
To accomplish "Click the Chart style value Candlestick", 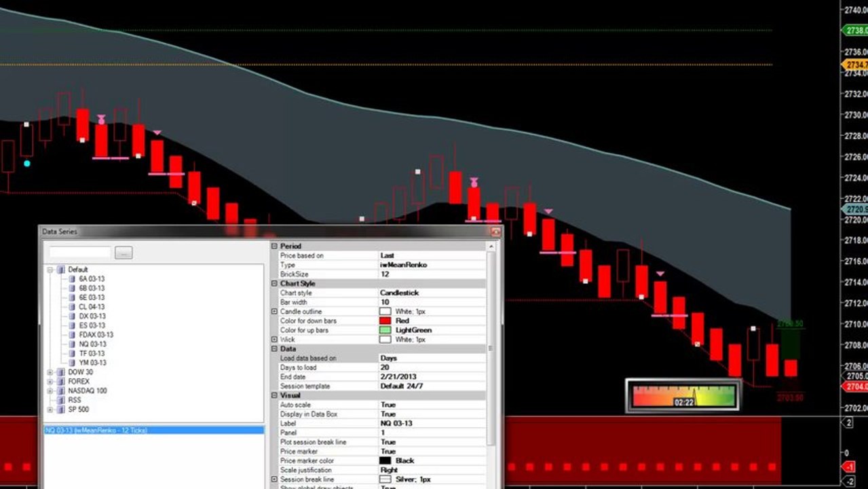I will (x=432, y=293).
